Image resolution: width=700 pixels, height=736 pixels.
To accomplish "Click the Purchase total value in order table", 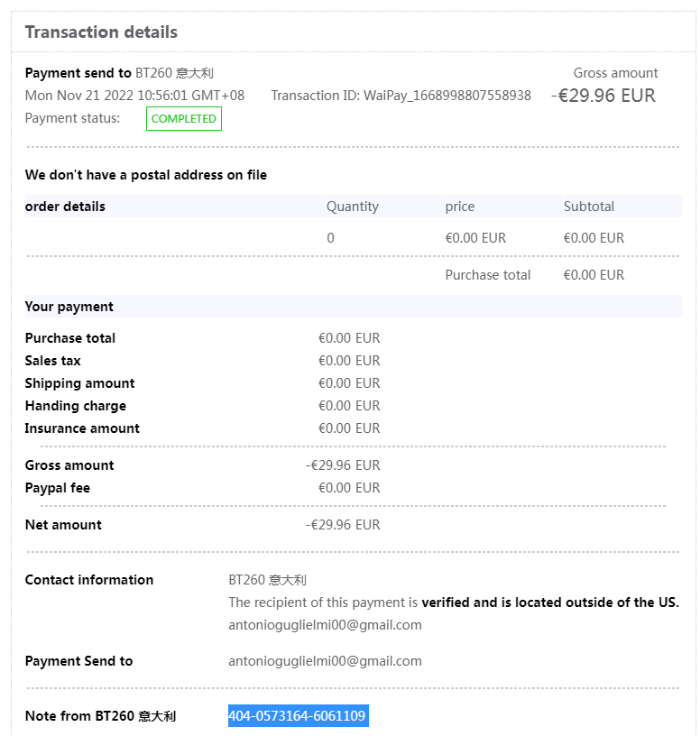I will 594,275.
